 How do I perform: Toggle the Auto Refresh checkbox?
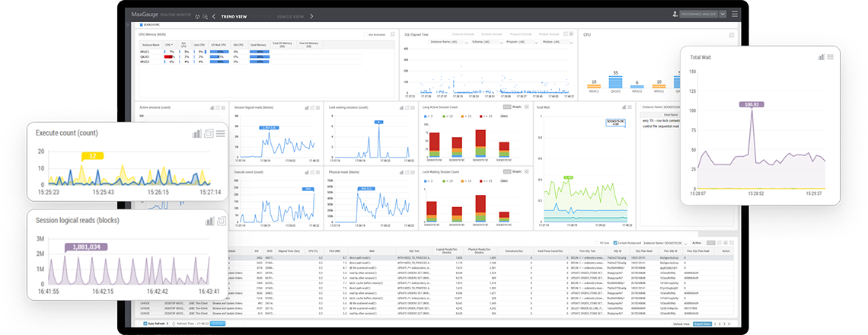pyautogui.click(x=146, y=324)
